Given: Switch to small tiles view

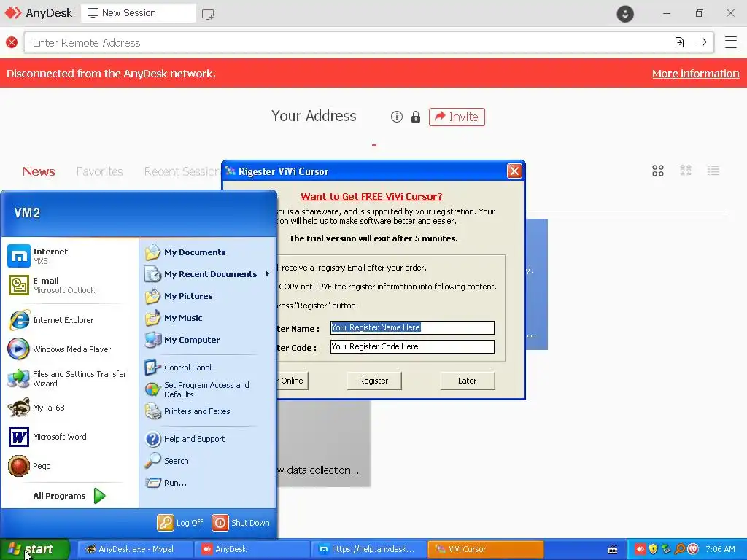Looking at the screenshot, I should 686,171.
